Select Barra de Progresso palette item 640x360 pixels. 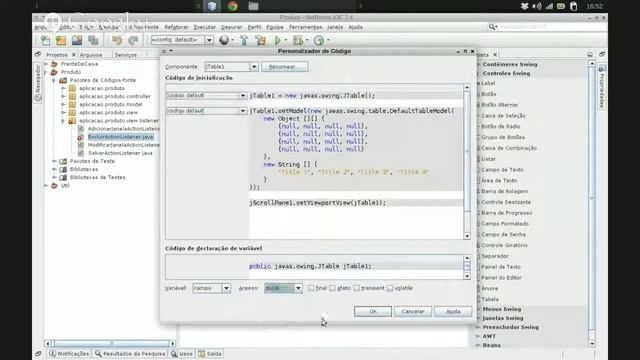[507, 213]
